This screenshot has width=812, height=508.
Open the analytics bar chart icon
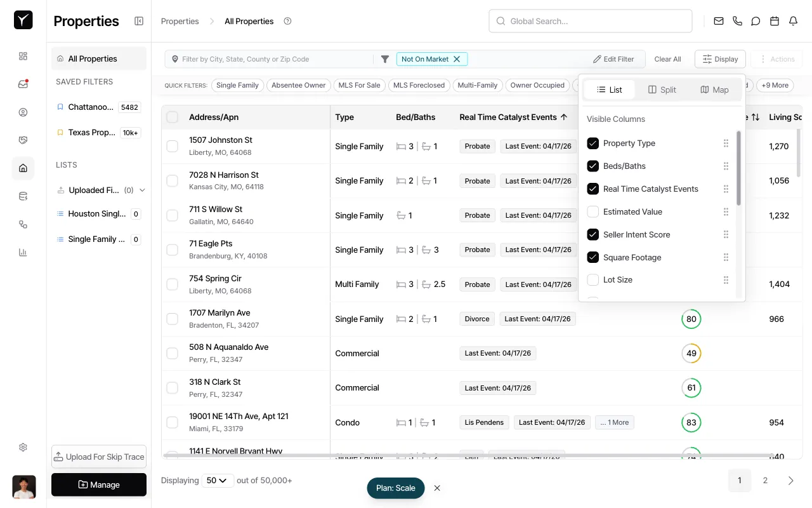[23, 252]
